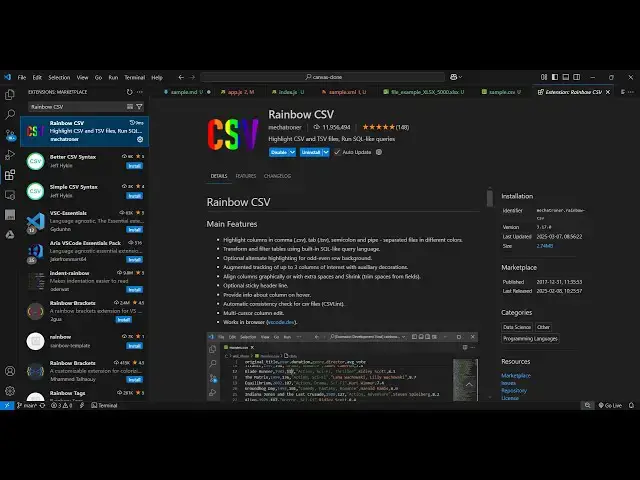The height and width of the screenshot is (480, 640).
Task: Toggle the bottom panel visibility
Action: (566, 77)
